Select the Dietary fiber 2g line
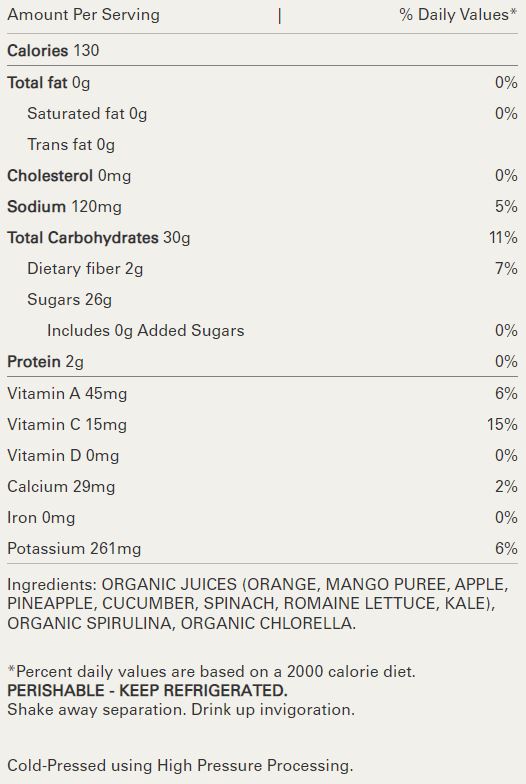This screenshot has height=784, width=526. [x=262, y=268]
